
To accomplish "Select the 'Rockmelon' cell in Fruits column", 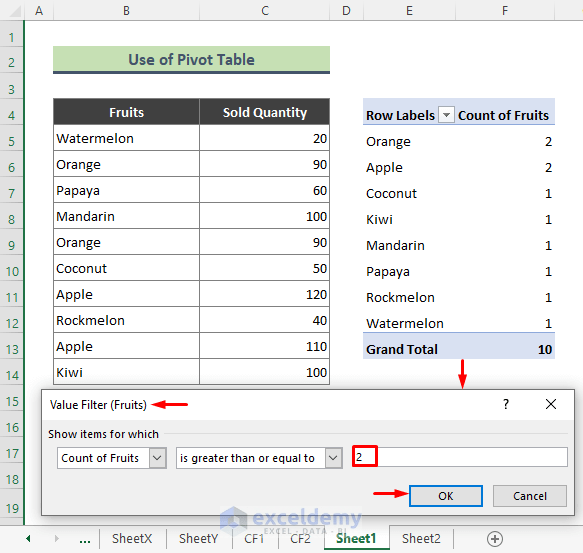I will click(126, 320).
